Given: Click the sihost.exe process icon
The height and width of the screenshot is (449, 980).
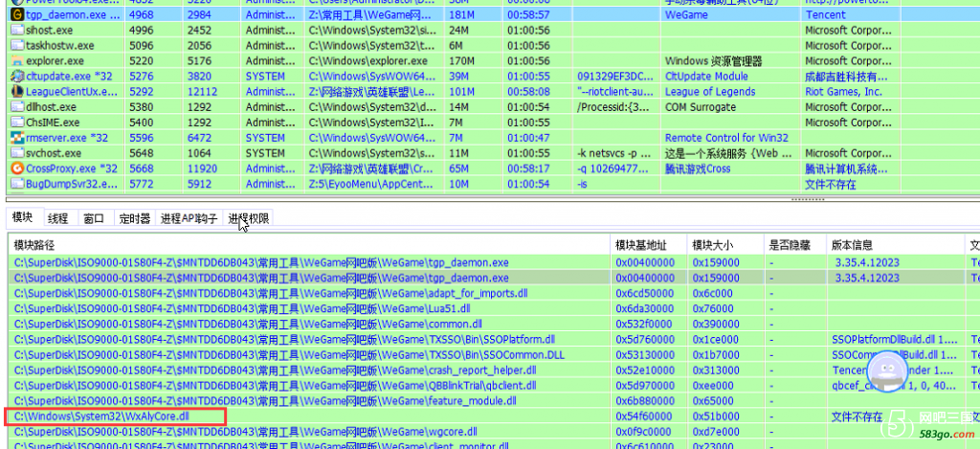Looking at the screenshot, I should (17, 30).
